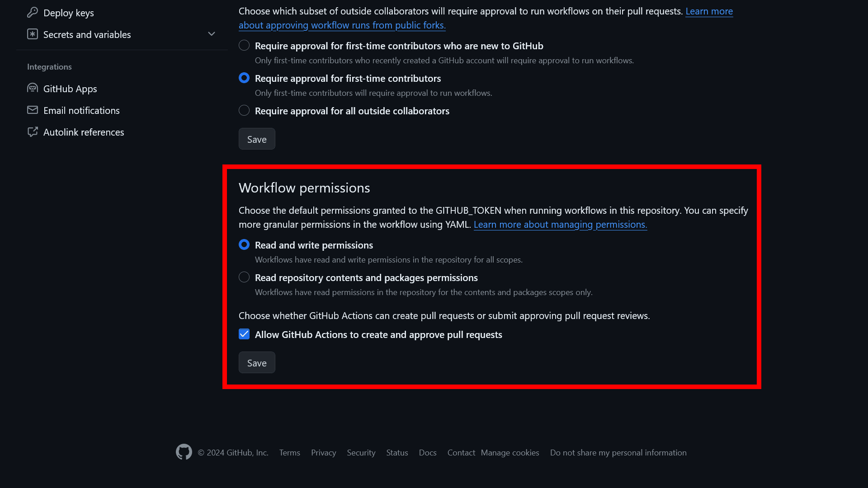The height and width of the screenshot is (488, 868).
Task: Click the Email notifications envelope icon
Action: 33,110
